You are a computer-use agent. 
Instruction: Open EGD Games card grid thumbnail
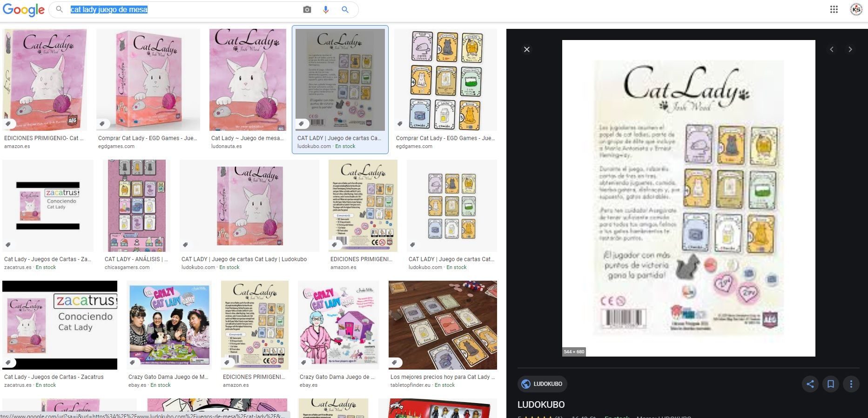click(445, 80)
